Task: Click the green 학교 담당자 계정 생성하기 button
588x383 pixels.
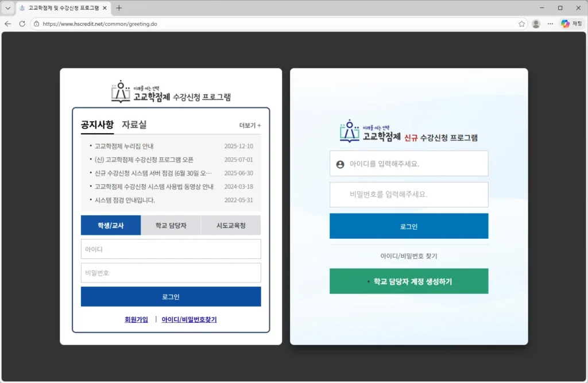Action: (409, 281)
